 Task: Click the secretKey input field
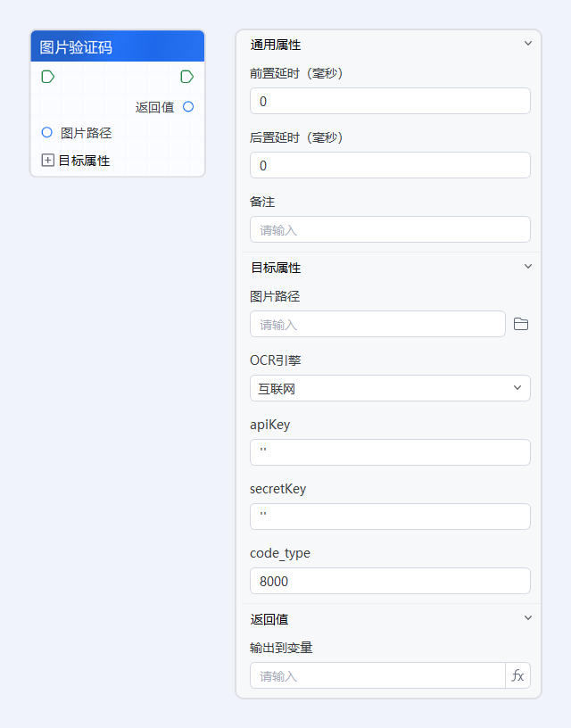[x=390, y=517]
